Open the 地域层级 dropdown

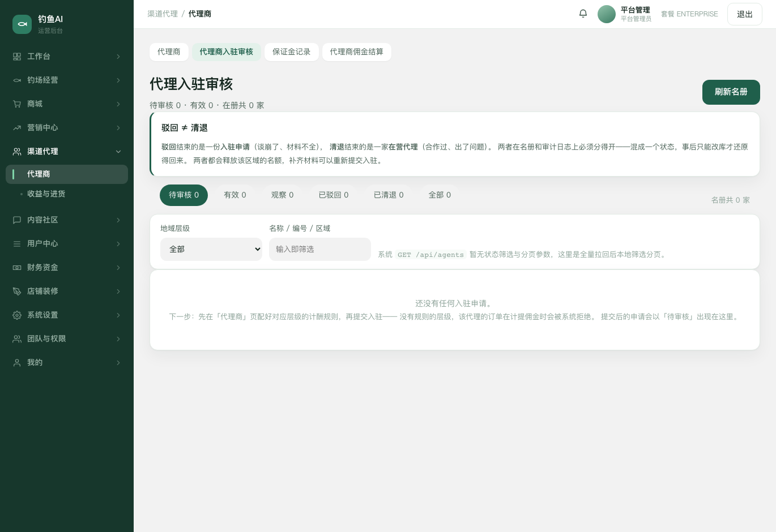(211, 249)
